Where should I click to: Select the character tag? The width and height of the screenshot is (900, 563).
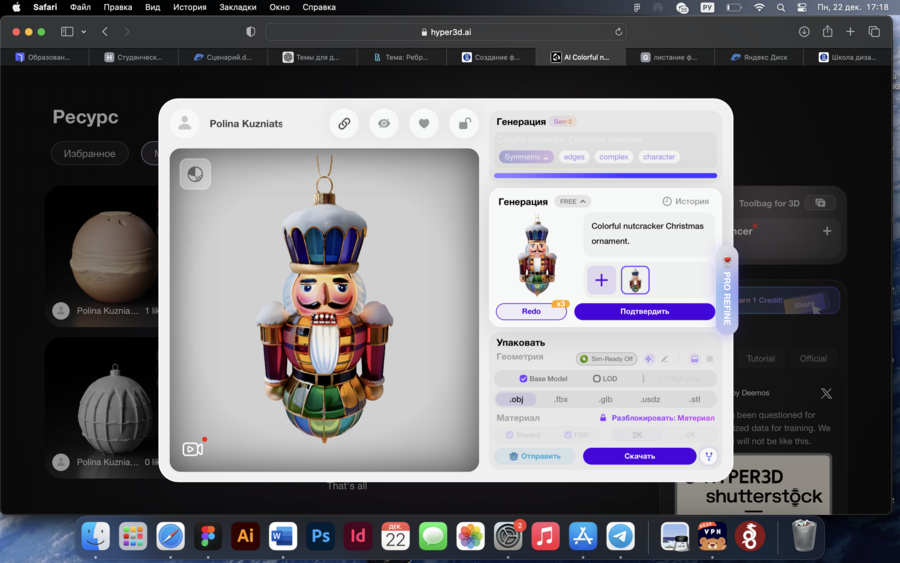[659, 157]
